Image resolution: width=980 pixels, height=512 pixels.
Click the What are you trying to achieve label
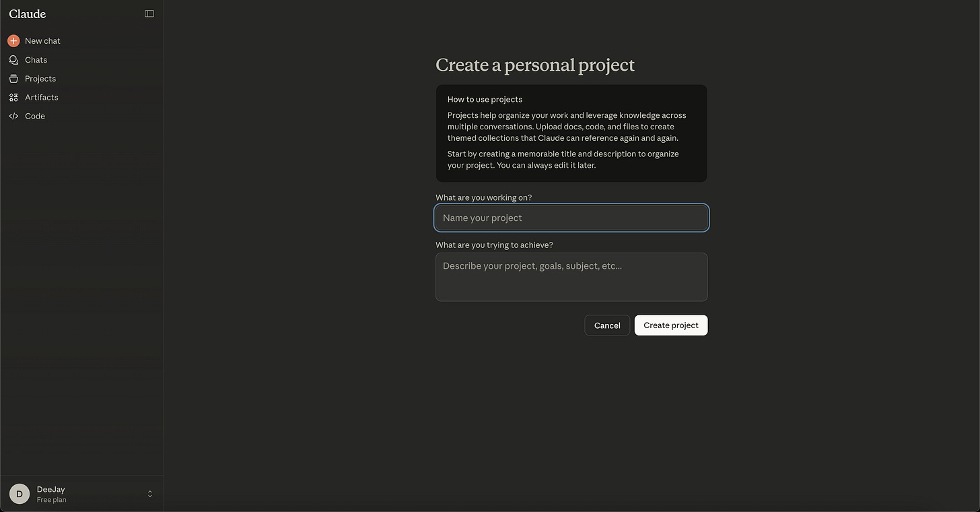click(x=494, y=245)
